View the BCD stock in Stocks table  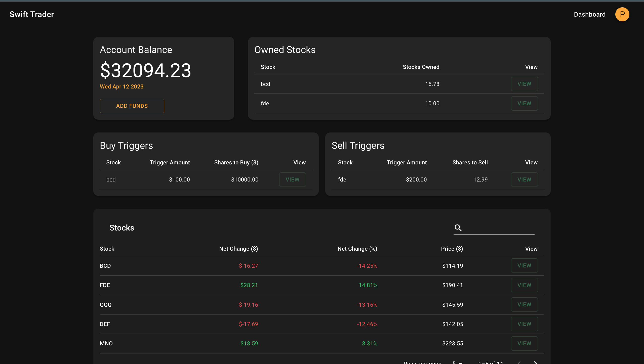(x=524, y=265)
